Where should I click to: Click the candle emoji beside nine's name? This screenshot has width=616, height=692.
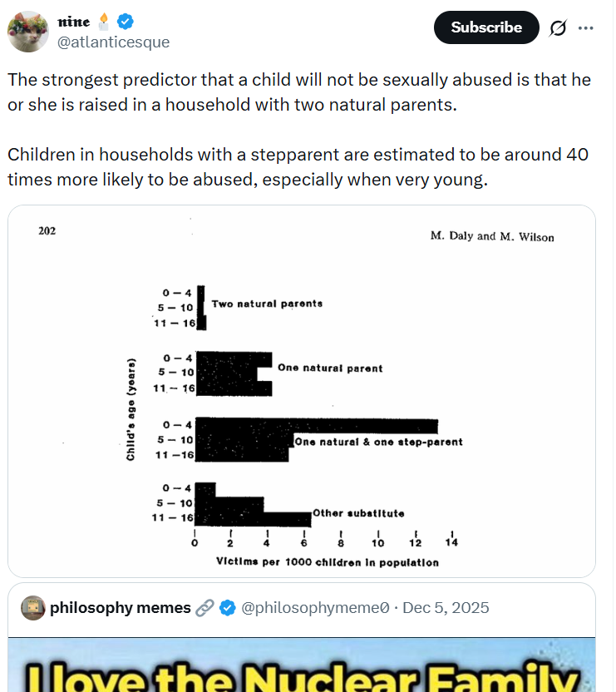[105, 21]
